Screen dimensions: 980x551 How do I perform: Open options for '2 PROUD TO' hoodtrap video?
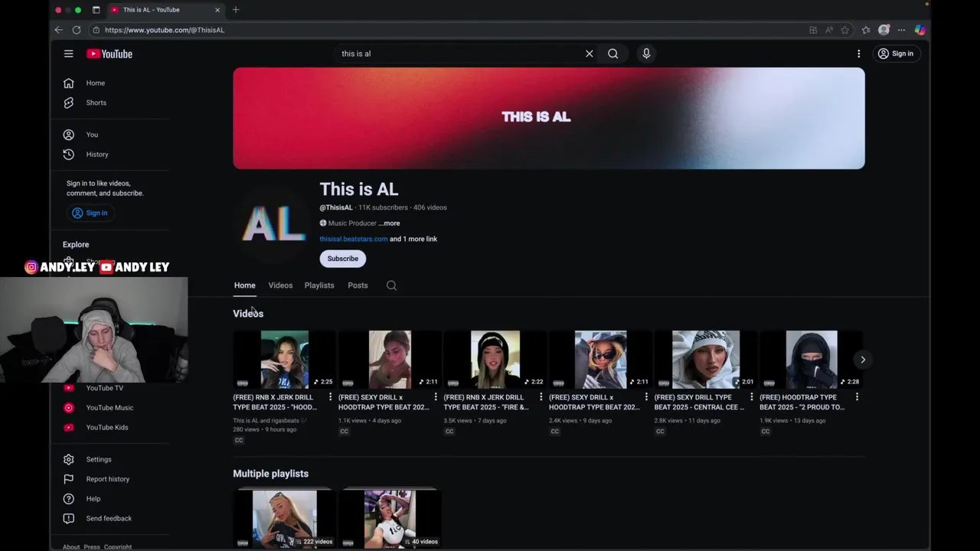pos(857,397)
